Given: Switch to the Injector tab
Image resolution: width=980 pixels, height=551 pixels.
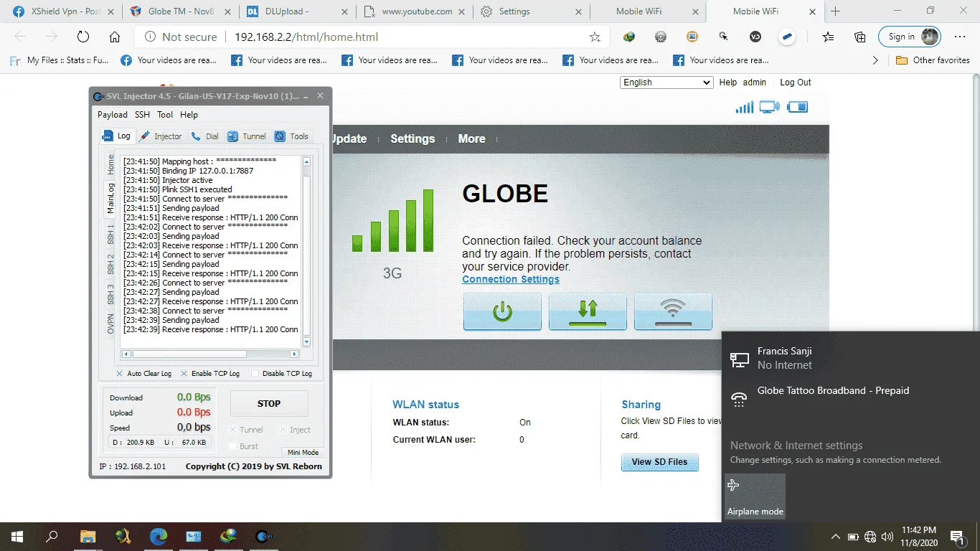Looking at the screenshot, I should [x=161, y=136].
